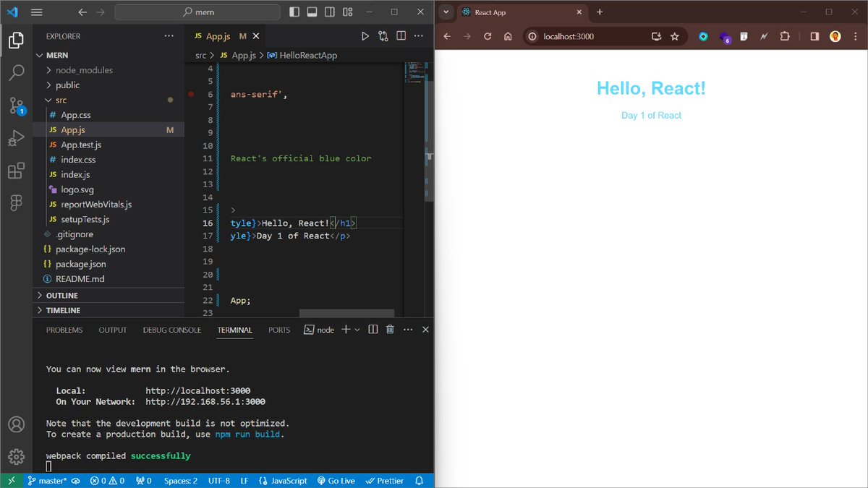
Task: Open terminal panel more actions
Action: [408, 330]
